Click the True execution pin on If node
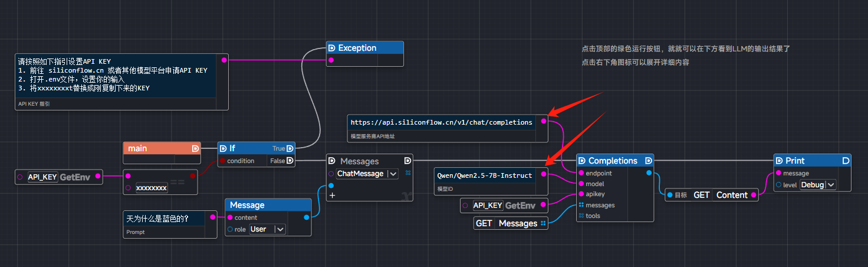 click(290, 148)
